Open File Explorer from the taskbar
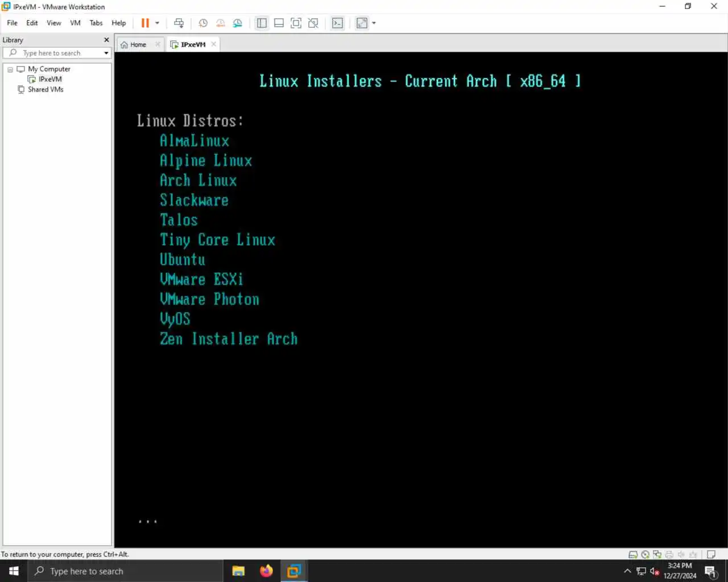 coord(238,571)
